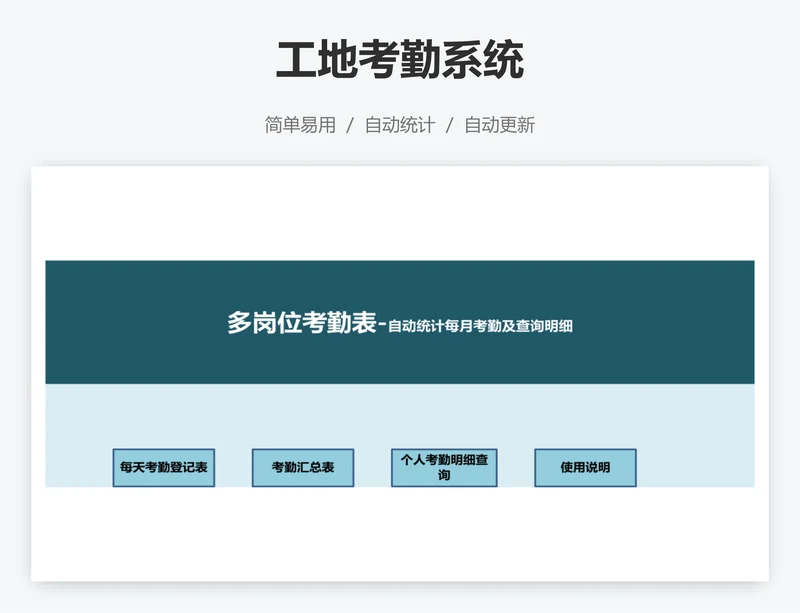Click the 多岗位考勤表 banner heading

click(x=302, y=323)
